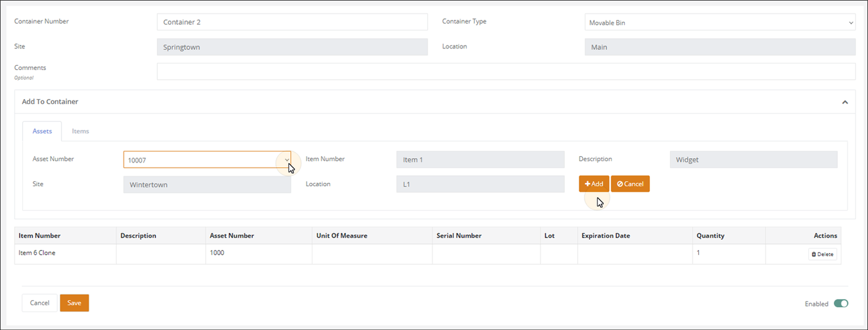Image resolution: width=868 pixels, height=330 pixels.
Task: Click the disabled Site field showing Springtown
Action: point(292,47)
